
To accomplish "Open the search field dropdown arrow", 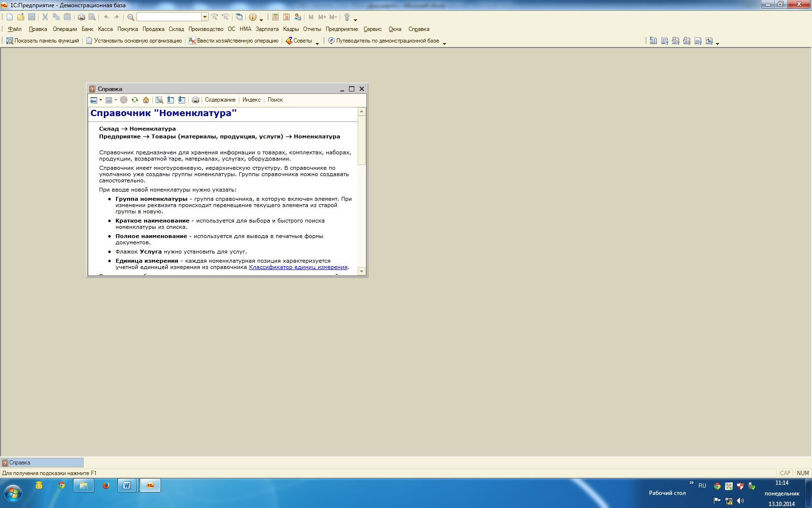I will click(205, 17).
